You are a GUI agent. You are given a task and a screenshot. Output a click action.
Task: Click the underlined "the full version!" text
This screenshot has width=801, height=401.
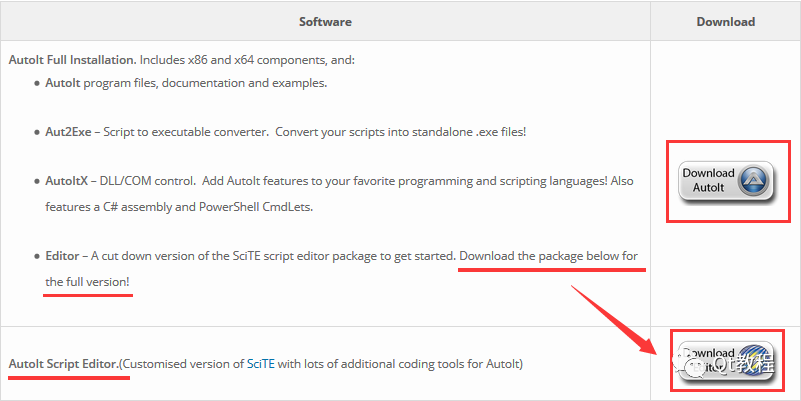87,283
